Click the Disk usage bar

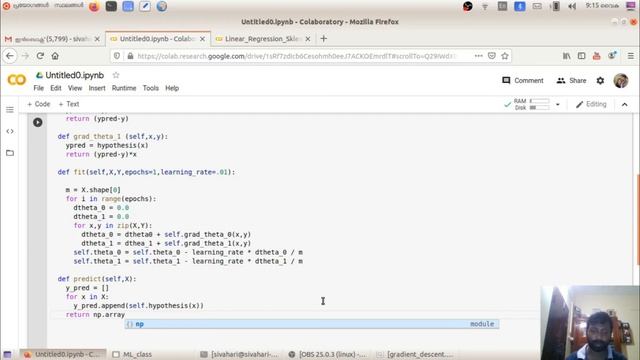540,108
